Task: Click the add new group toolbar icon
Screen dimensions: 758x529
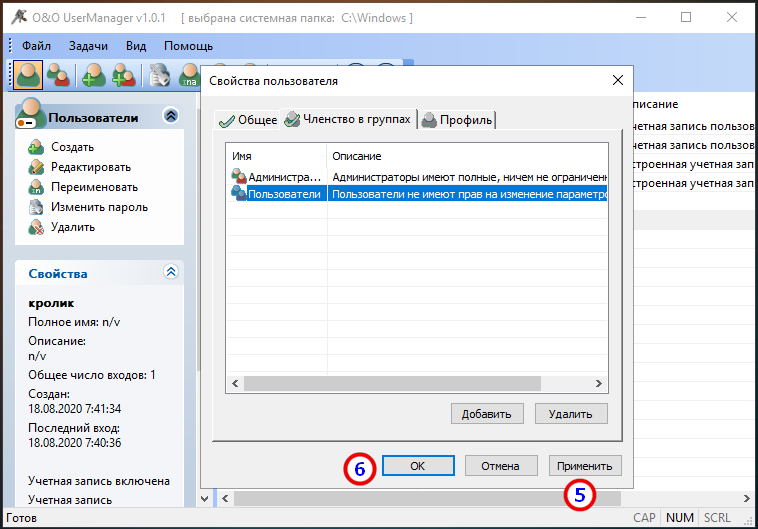Action: (124, 75)
